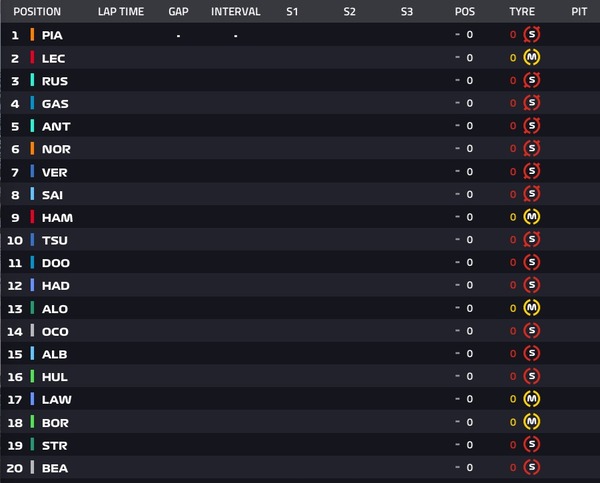Select the TSU row in position 10

[300, 240]
